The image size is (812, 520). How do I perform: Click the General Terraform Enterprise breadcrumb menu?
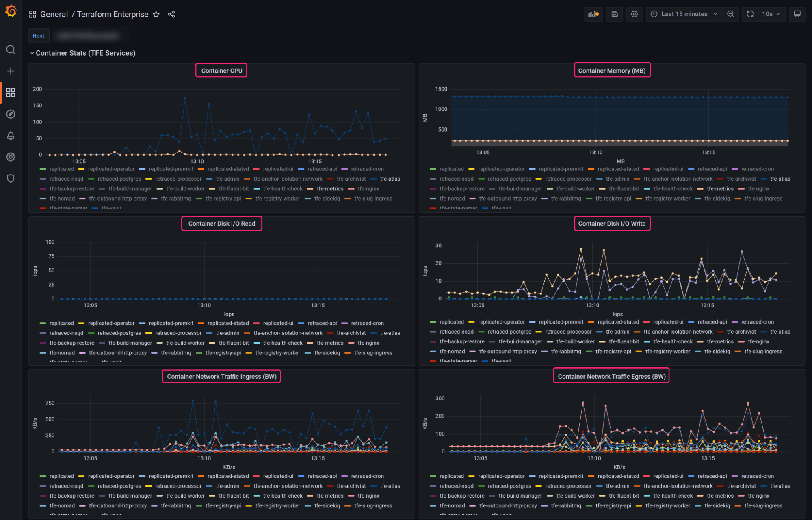click(x=95, y=14)
